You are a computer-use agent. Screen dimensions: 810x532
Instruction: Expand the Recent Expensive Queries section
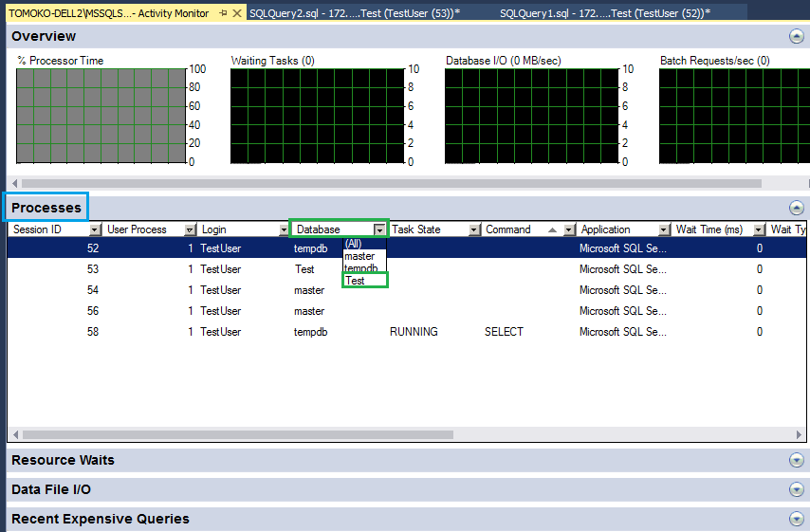tap(796, 519)
